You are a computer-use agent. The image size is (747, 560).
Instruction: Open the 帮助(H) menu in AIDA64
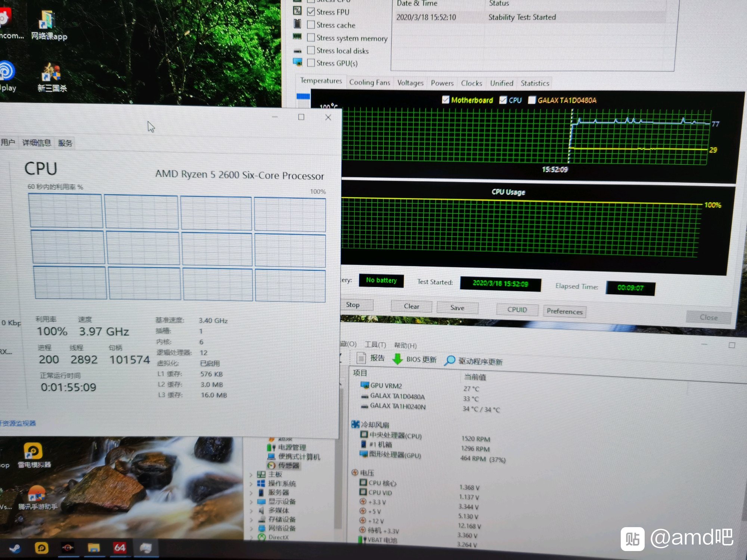(405, 345)
